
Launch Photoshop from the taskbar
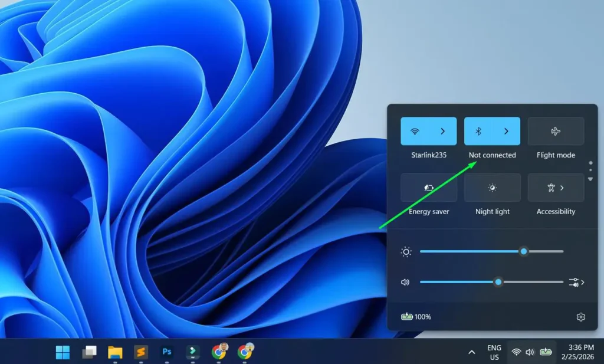[x=167, y=352]
